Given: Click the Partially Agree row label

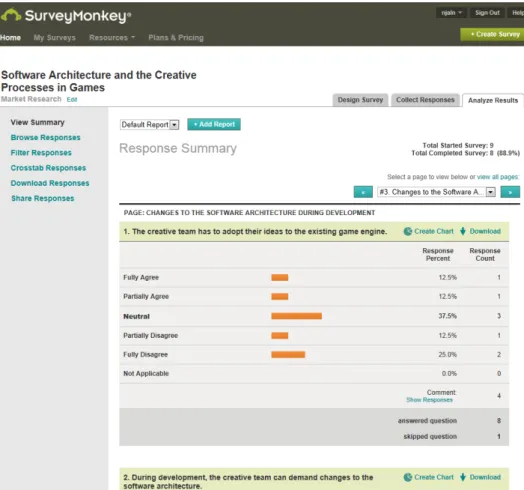Looking at the screenshot, I should 146,296.
